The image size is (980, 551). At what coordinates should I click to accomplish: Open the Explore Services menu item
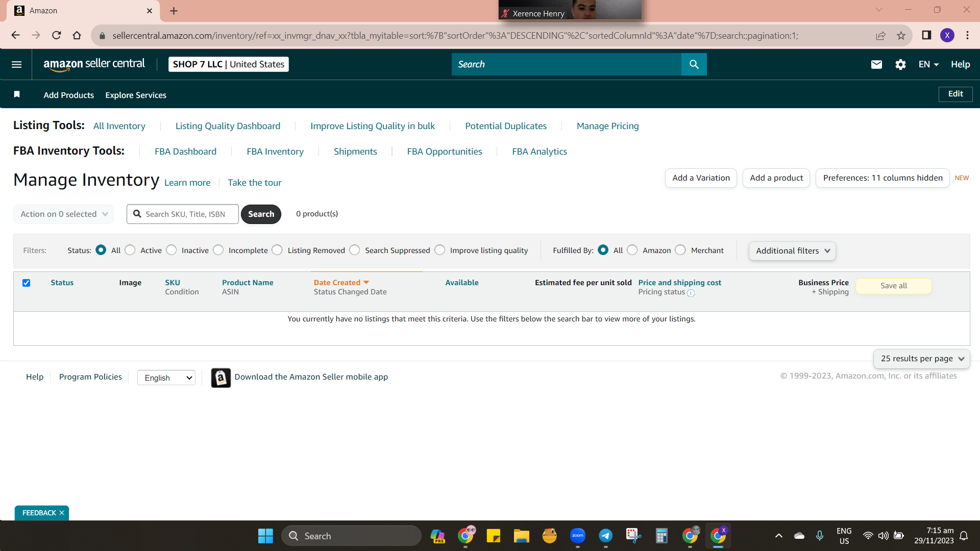point(136,95)
